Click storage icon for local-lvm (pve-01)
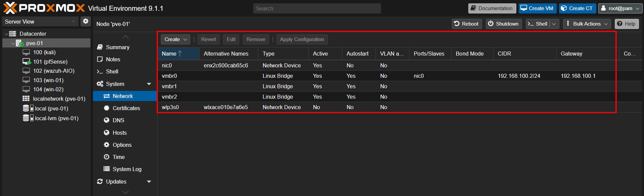 [x=28, y=118]
